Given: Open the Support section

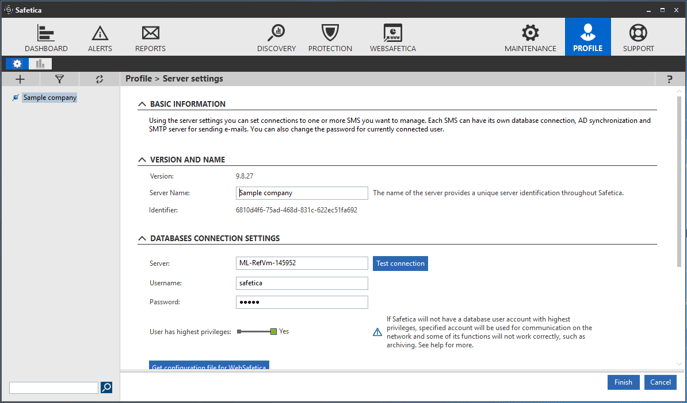Looking at the screenshot, I should 638,38.
